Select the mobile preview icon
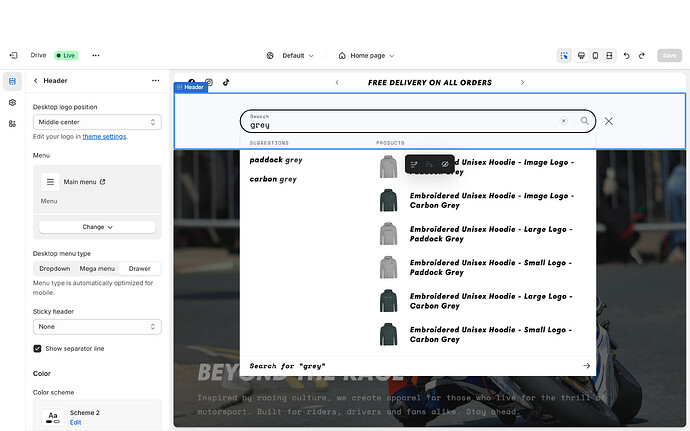 (595, 56)
